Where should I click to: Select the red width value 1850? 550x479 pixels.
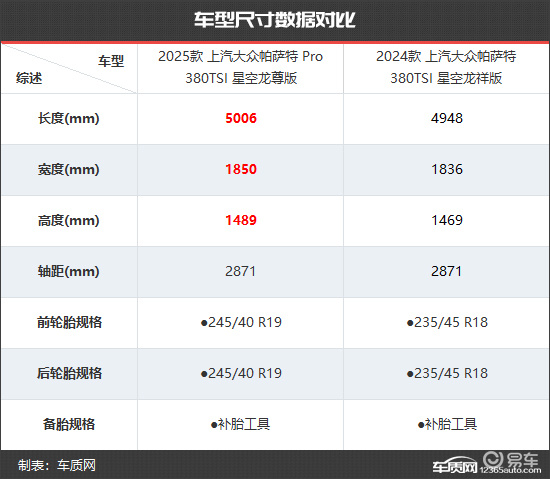click(x=241, y=169)
